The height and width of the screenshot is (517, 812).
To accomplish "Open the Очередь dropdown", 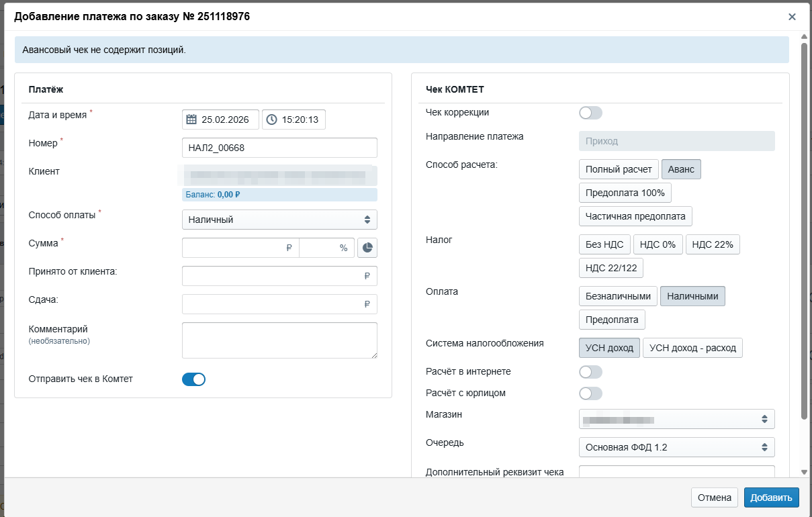I will click(677, 447).
